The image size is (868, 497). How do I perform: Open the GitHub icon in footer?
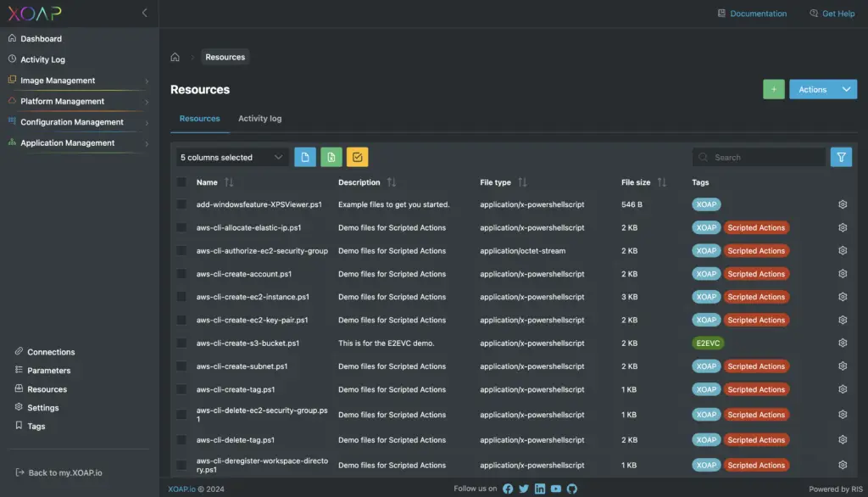click(x=572, y=489)
